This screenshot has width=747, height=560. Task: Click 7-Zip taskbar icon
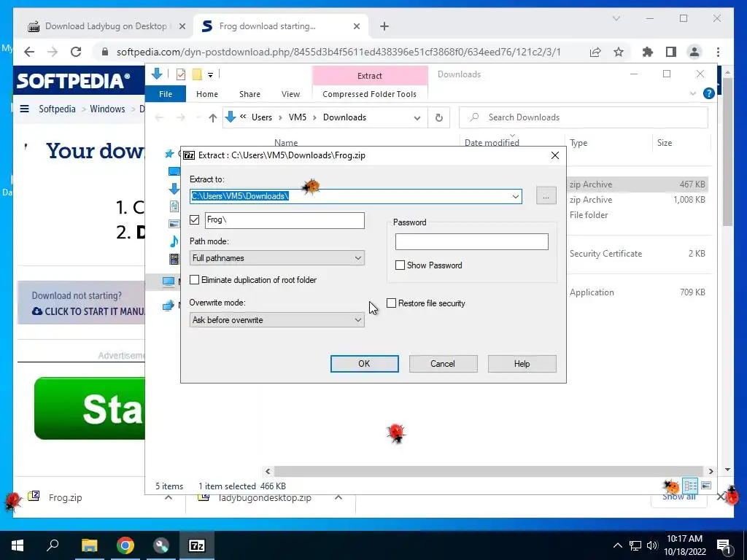(197, 545)
